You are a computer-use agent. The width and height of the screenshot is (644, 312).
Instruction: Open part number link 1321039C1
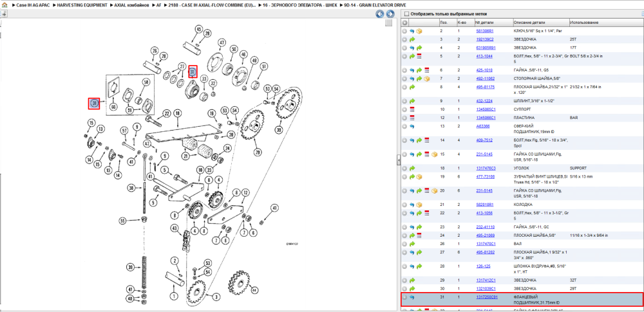coord(486,289)
